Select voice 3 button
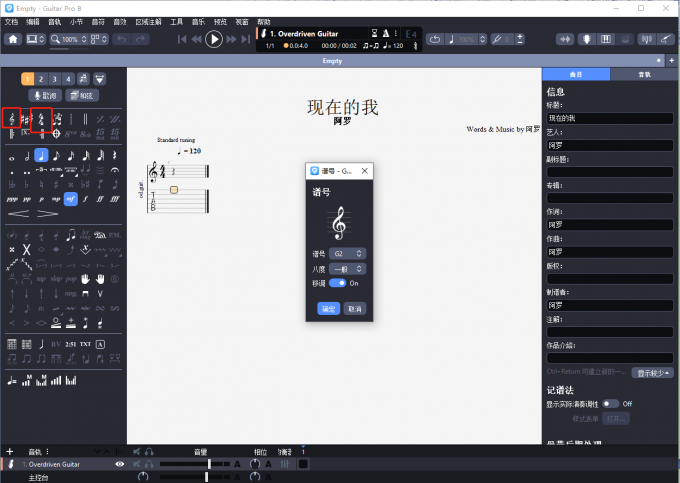Image resolution: width=680 pixels, height=483 pixels. 55,79
